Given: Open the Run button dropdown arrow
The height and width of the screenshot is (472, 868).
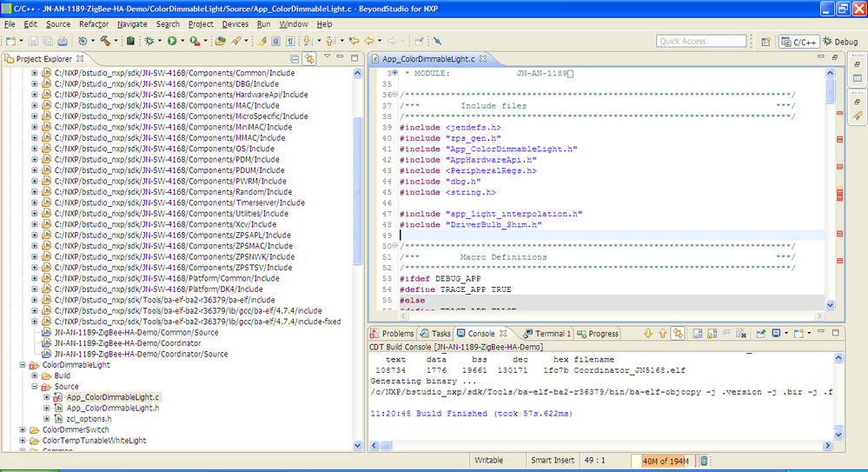Looking at the screenshot, I should [x=182, y=41].
